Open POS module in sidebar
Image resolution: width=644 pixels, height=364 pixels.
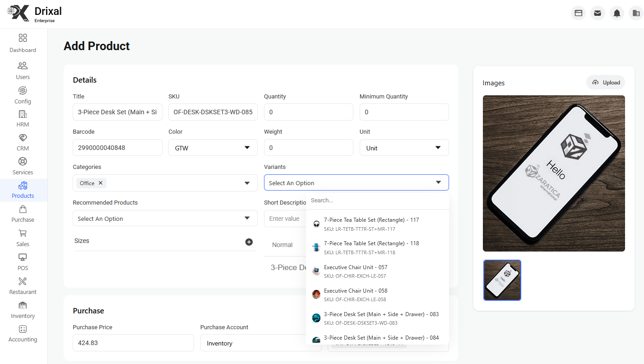[23, 262]
